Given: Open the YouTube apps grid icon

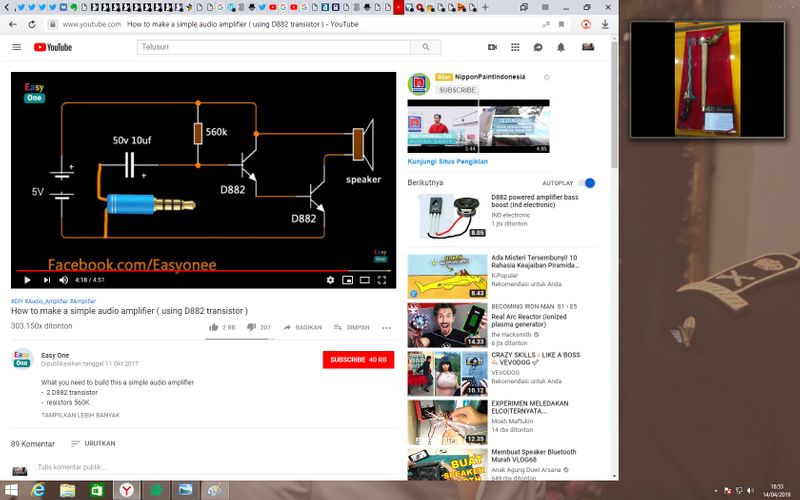Looking at the screenshot, I should tap(515, 47).
